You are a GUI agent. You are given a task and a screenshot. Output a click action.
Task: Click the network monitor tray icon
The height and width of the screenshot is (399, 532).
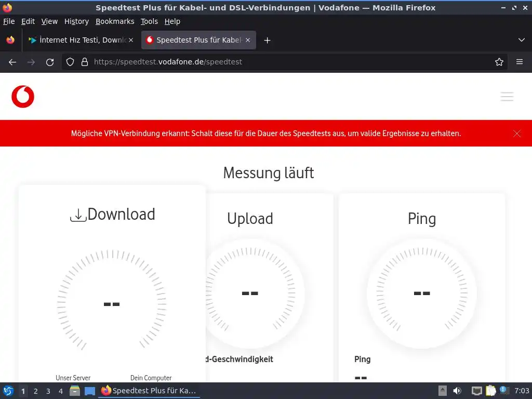point(477,391)
